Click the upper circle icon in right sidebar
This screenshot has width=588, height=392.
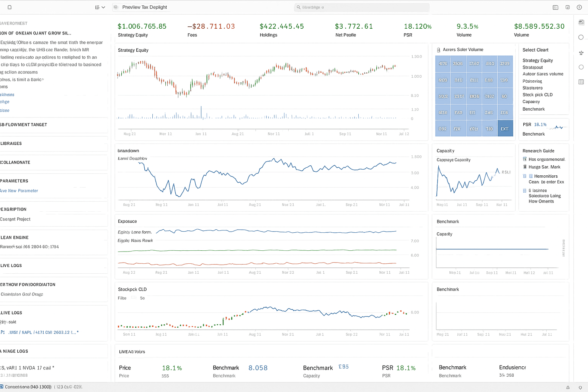click(x=581, y=37)
